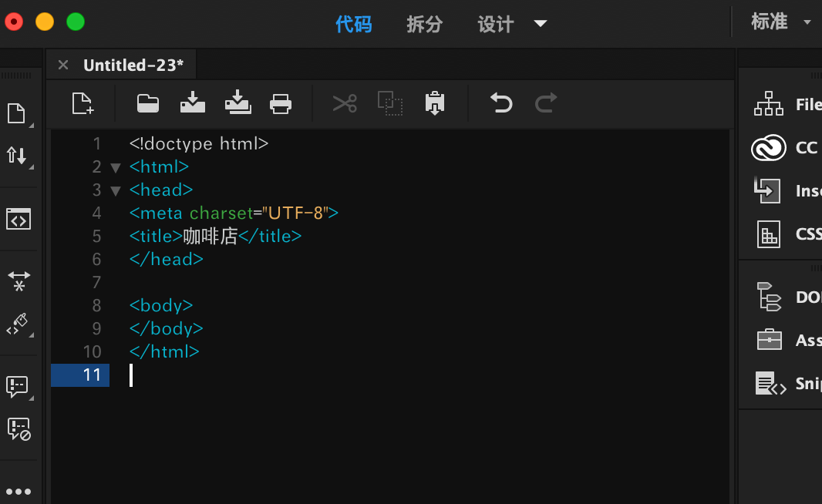Click the </html> closing tag
This screenshot has width=822, height=504.
coord(164,351)
